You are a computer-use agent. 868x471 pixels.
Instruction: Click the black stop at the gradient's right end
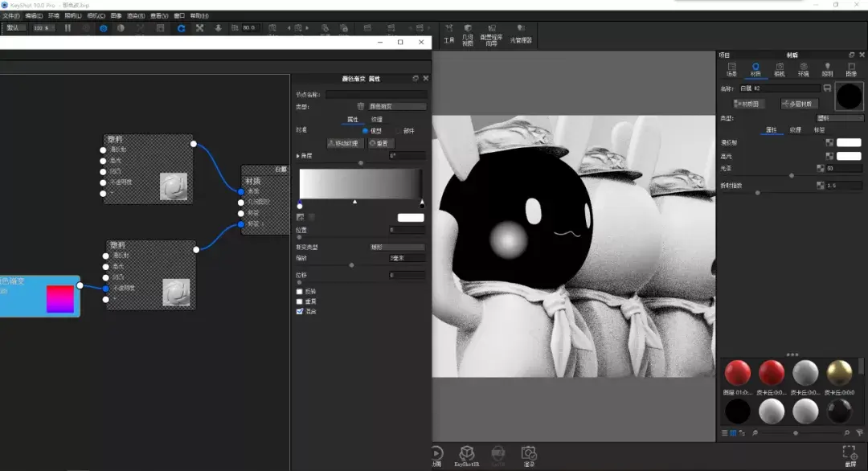[x=422, y=204]
